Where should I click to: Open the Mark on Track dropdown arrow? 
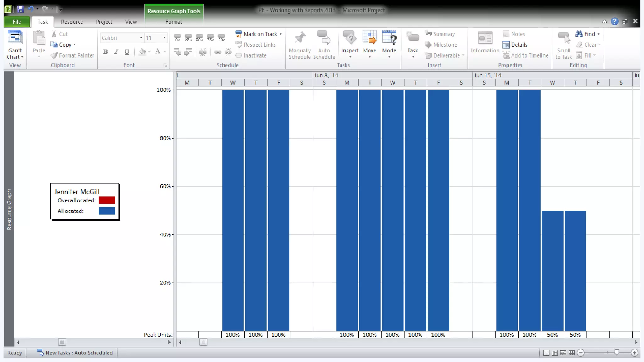281,34
